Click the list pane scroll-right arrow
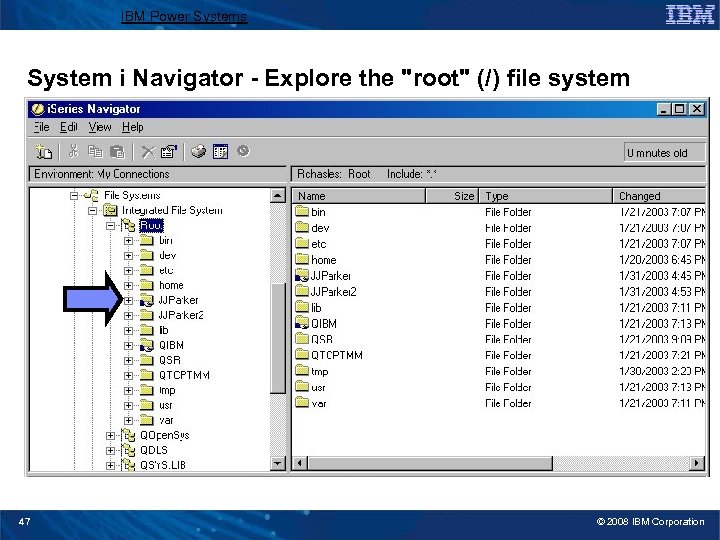 click(697, 463)
